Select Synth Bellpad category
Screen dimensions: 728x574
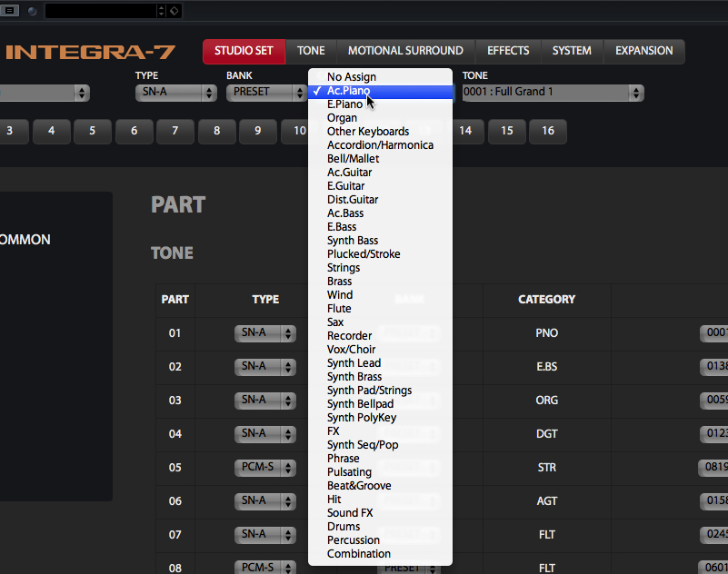coord(380,404)
